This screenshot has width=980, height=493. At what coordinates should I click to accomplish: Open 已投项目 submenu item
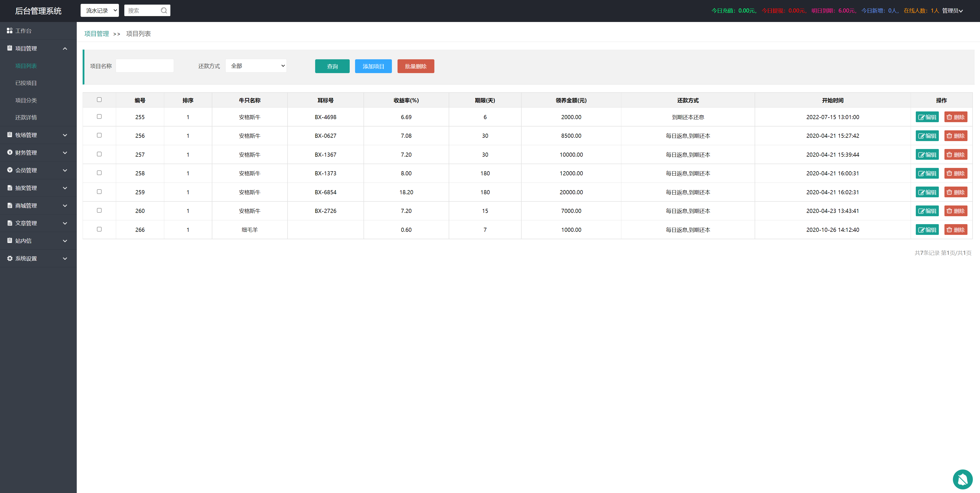pos(26,83)
